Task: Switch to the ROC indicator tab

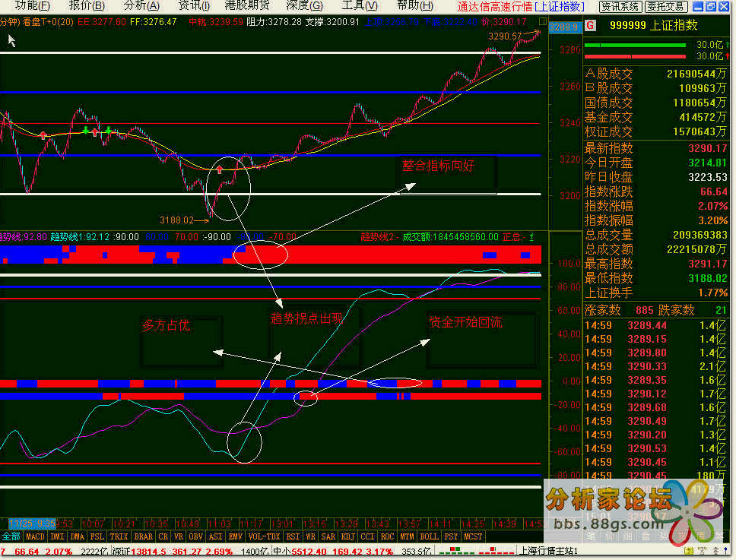Action: pyautogui.click(x=388, y=536)
